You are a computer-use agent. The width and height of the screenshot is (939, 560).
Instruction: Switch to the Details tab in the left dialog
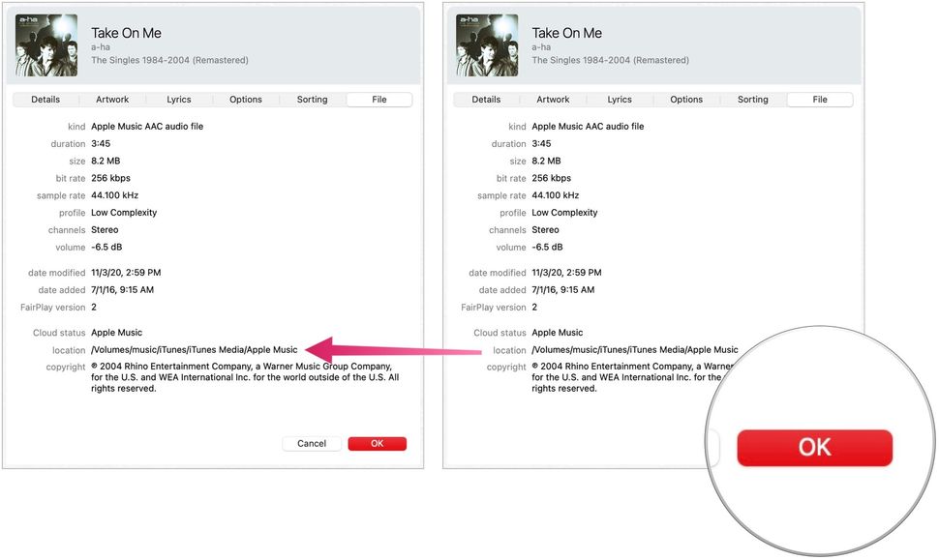45,99
